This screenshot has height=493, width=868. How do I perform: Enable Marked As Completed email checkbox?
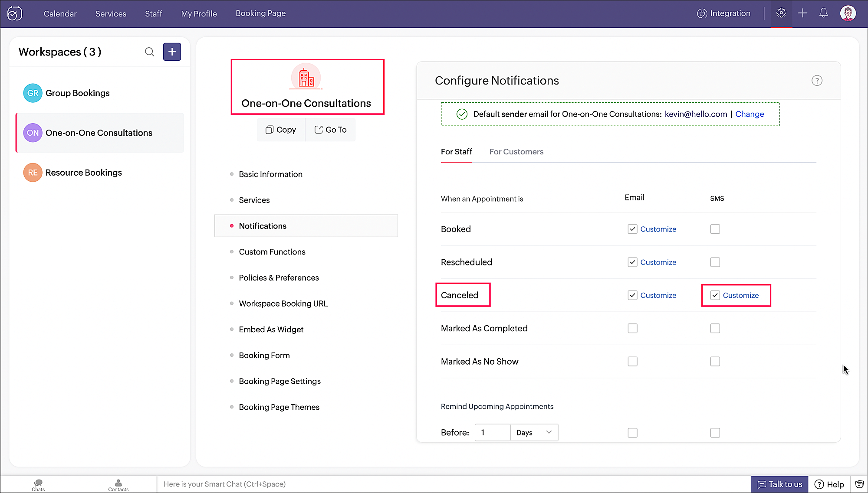(x=632, y=328)
